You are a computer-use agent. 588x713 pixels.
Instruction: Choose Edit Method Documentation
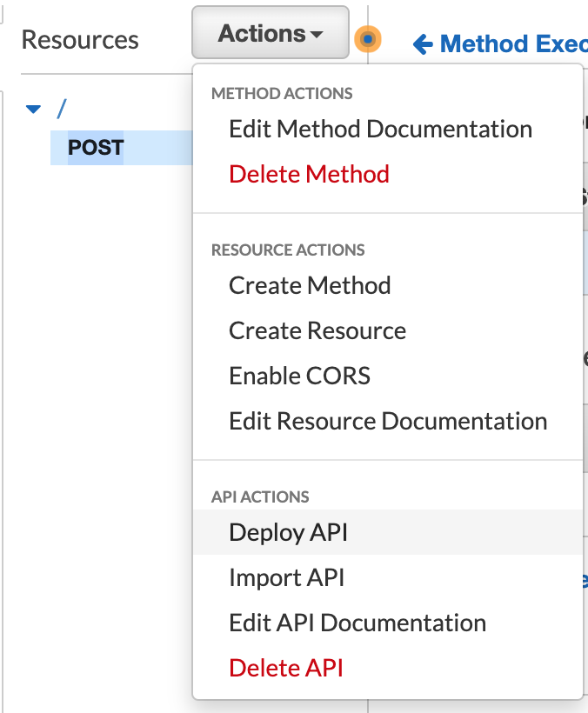[380, 130]
